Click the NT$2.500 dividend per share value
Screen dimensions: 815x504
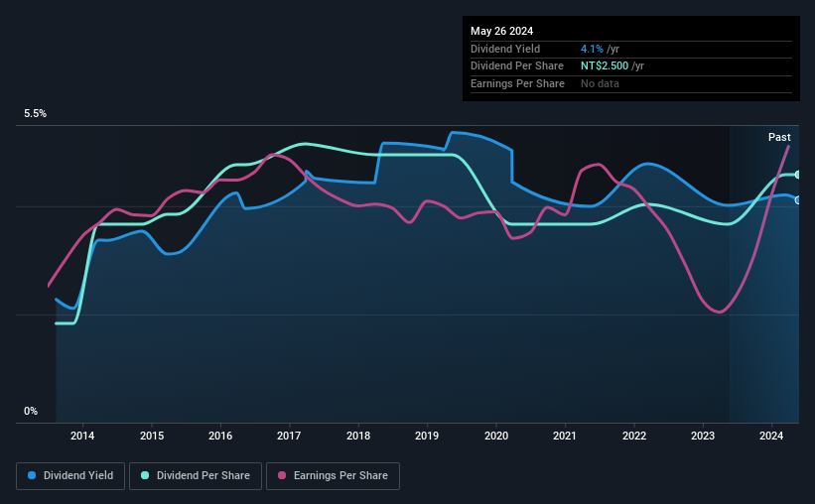[x=605, y=66]
